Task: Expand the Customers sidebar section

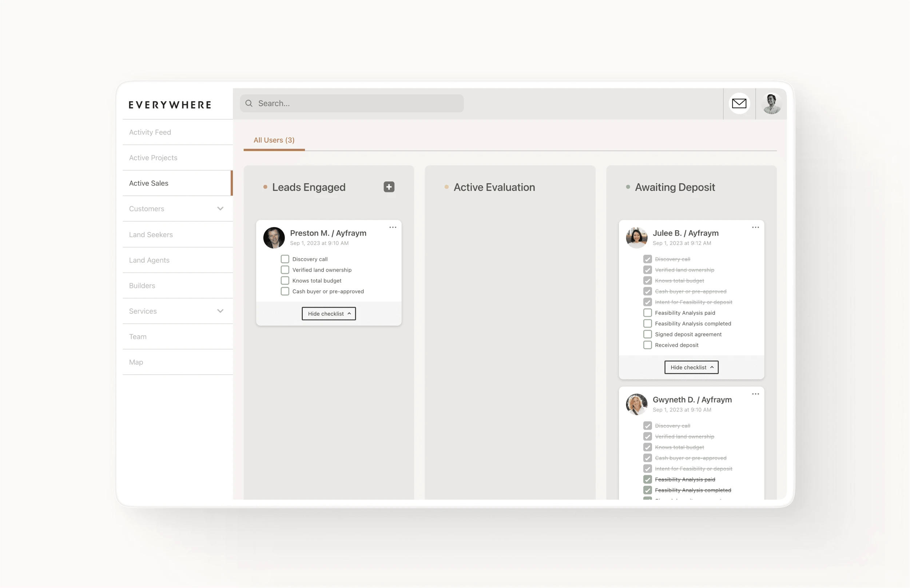Action: pyautogui.click(x=220, y=209)
